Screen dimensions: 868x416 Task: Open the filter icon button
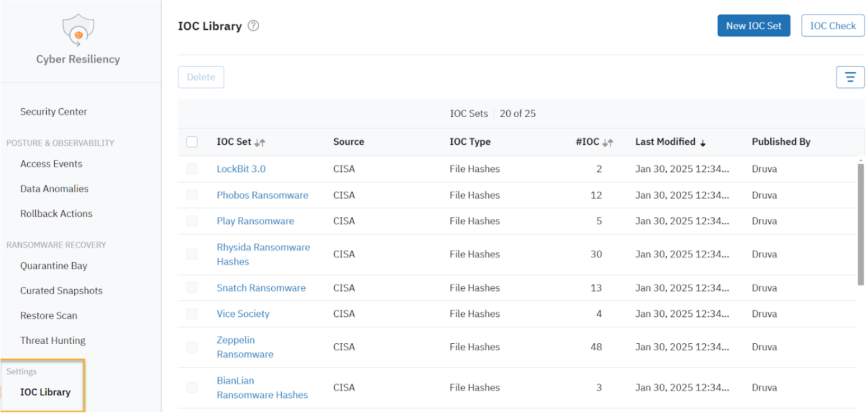850,77
